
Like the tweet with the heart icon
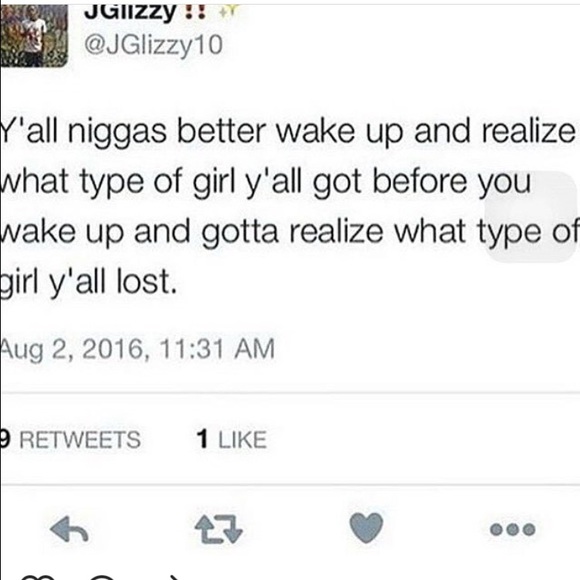pos(366,527)
